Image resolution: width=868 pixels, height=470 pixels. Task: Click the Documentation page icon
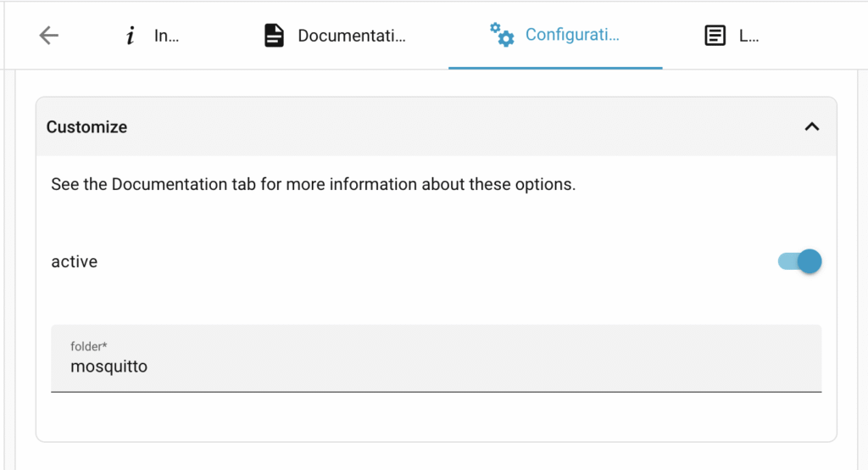coord(274,36)
